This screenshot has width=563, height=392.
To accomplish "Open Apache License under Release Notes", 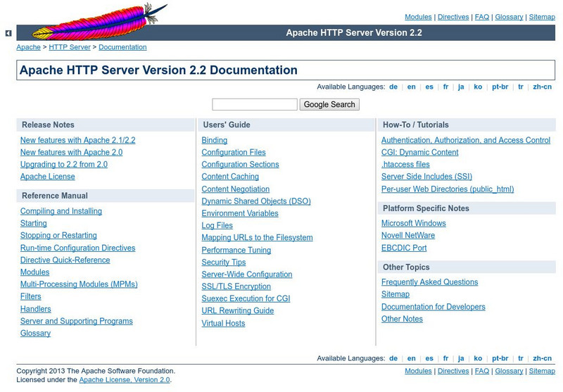I will pyautogui.click(x=48, y=177).
